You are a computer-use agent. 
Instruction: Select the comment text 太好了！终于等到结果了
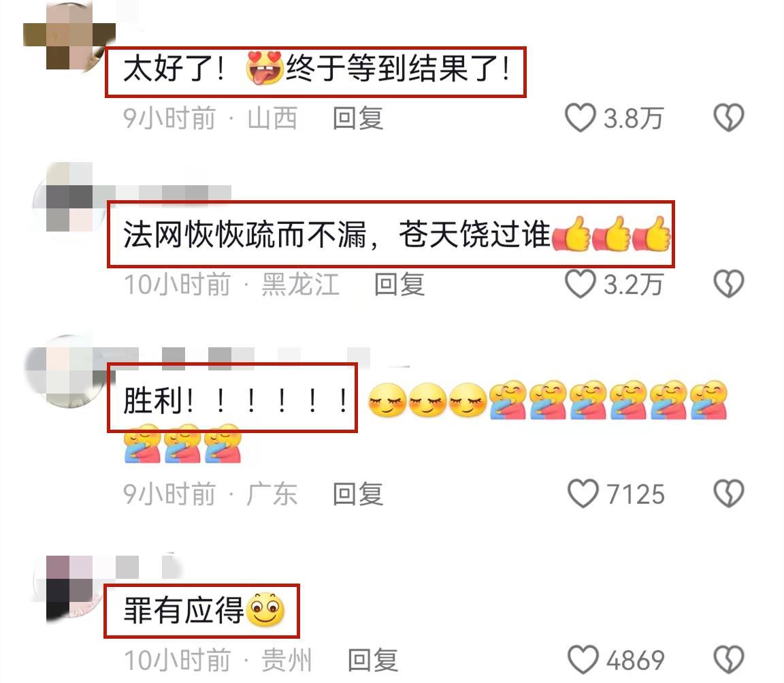(x=317, y=69)
